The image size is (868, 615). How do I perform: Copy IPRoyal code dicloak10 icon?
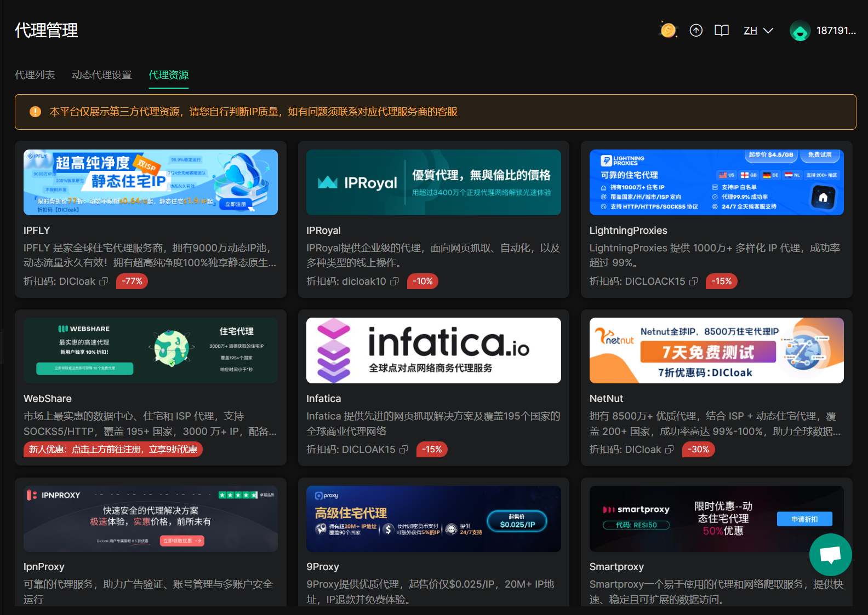click(395, 281)
